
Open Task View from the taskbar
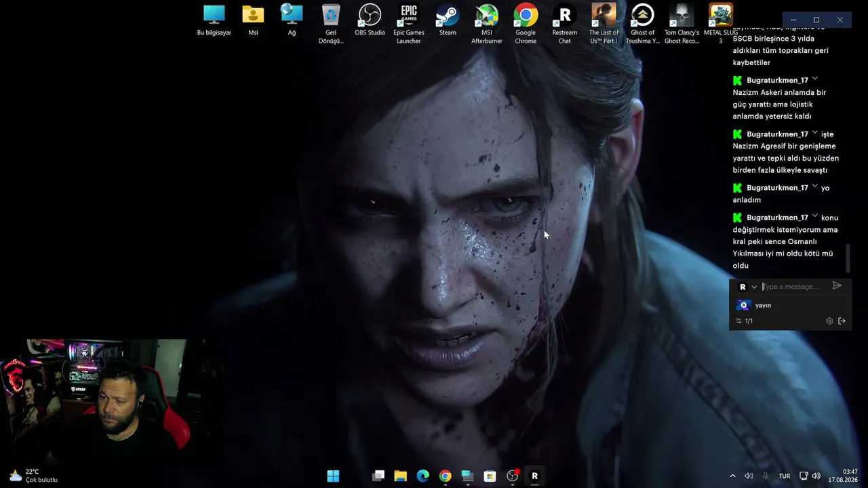(378, 476)
